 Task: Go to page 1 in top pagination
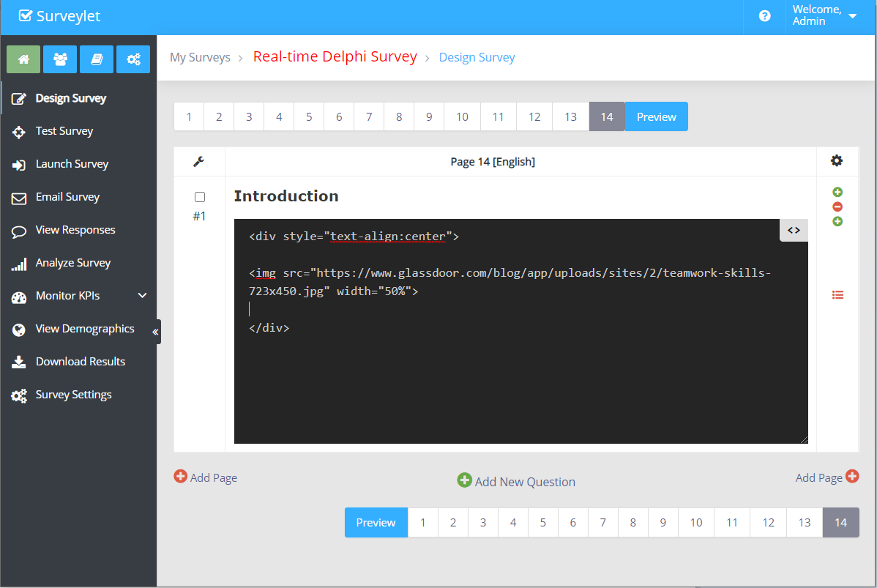189,116
